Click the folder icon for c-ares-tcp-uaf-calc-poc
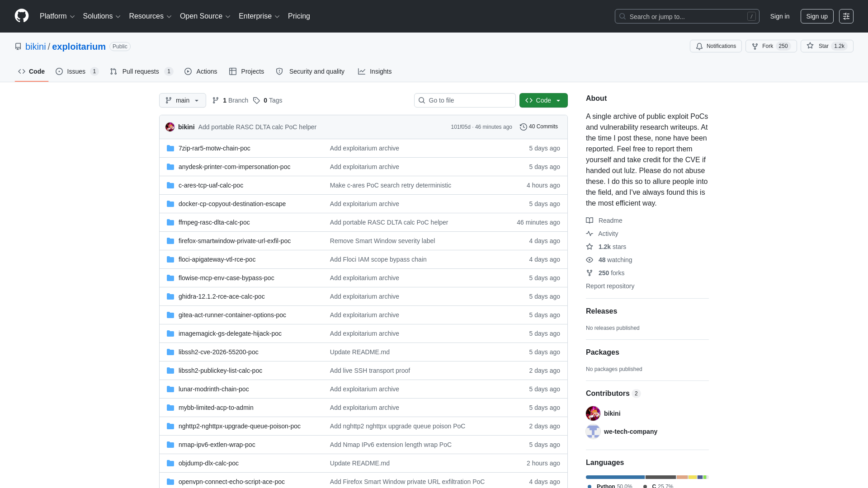868x488 pixels. click(170, 185)
